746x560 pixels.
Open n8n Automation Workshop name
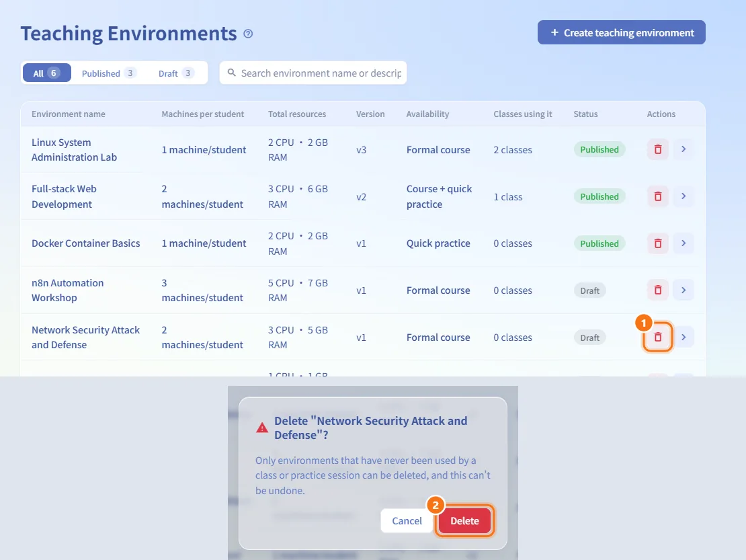click(68, 290)
